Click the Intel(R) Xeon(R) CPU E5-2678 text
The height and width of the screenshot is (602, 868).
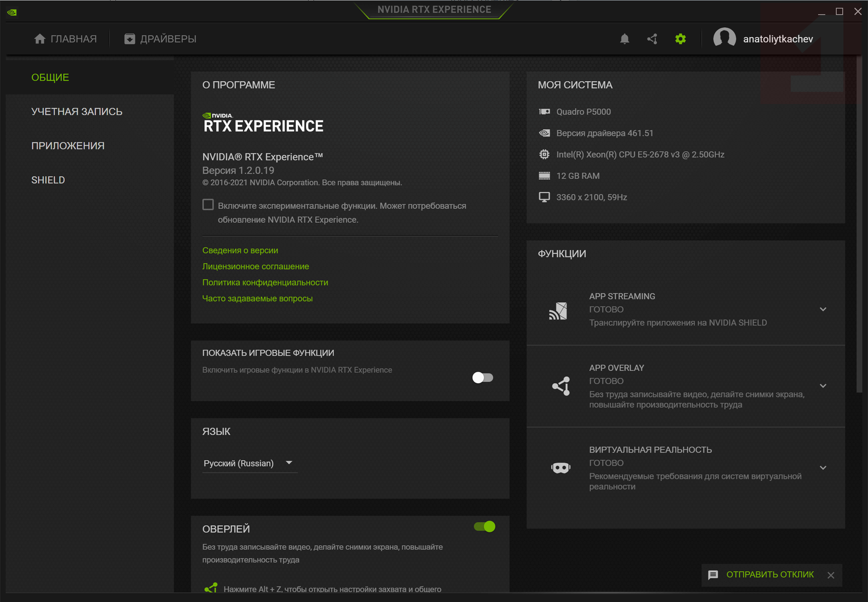(x=641, y=155)
